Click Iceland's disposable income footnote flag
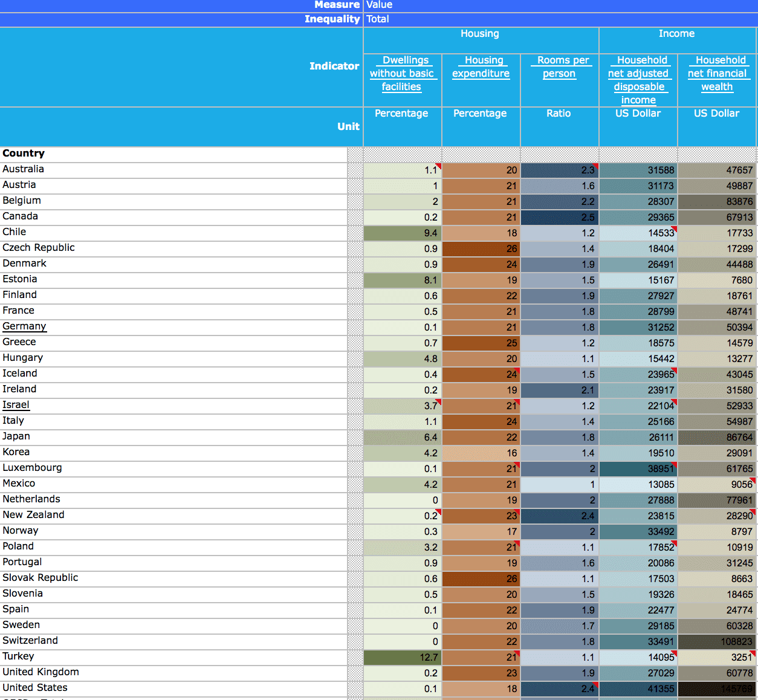758x700 pixels. [x=673, y=371]
